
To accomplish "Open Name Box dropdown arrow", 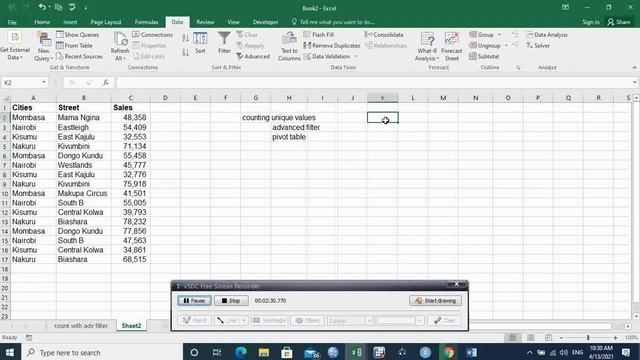I will coord(44,82).
